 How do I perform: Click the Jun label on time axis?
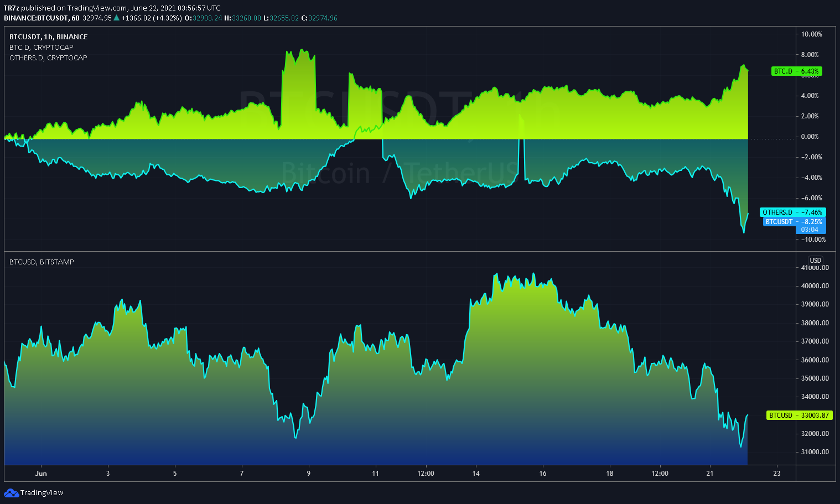click(x=41, y=474)
